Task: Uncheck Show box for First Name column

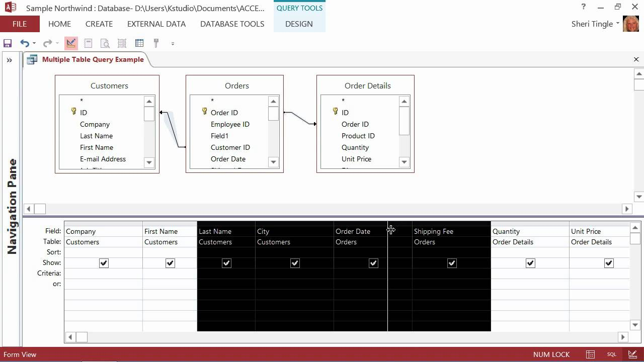Action: click(170, 263)
